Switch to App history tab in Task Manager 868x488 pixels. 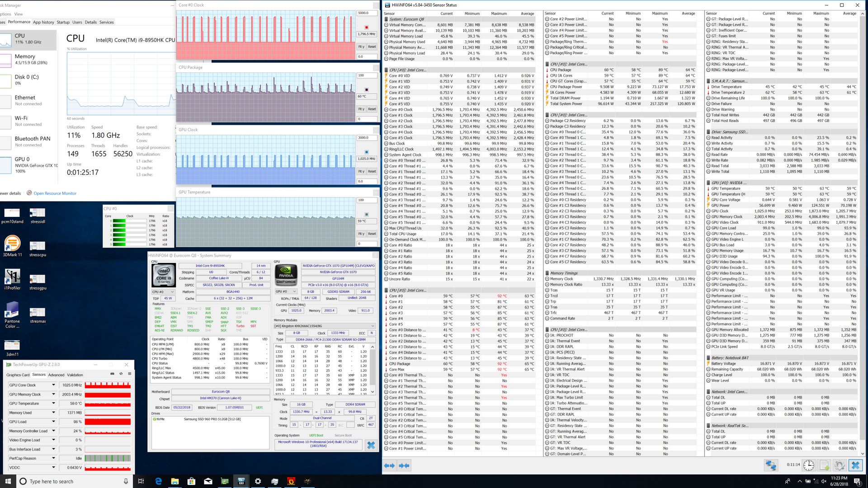[x=43, y=22]
